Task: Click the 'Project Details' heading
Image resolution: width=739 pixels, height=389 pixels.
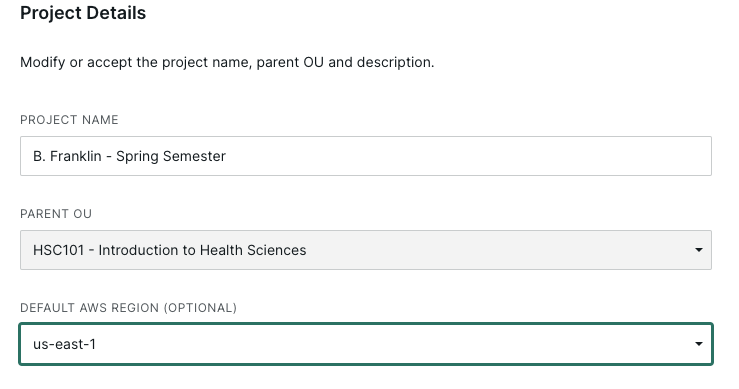Action: pos(83,13)
